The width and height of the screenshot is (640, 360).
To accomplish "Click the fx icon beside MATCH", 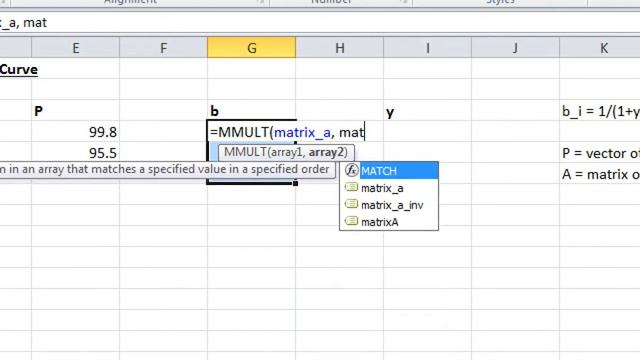I will coord(351,170).
